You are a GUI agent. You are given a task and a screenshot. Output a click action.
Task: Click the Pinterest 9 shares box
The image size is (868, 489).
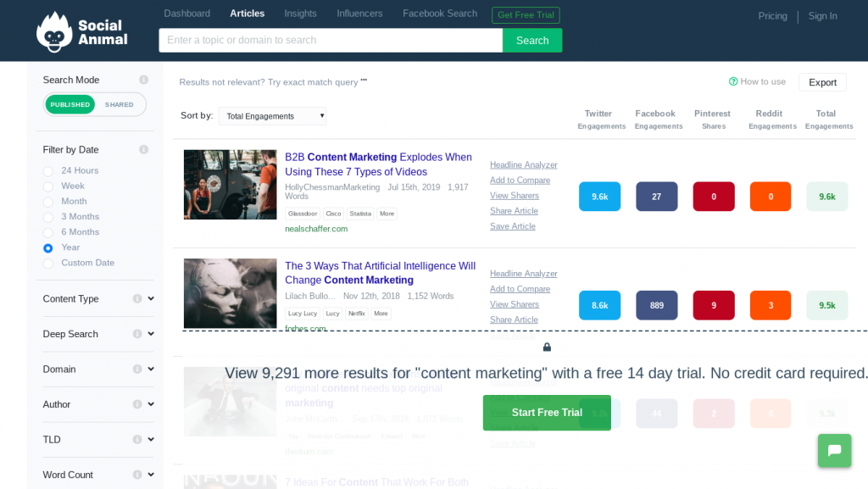coord(714,305)
